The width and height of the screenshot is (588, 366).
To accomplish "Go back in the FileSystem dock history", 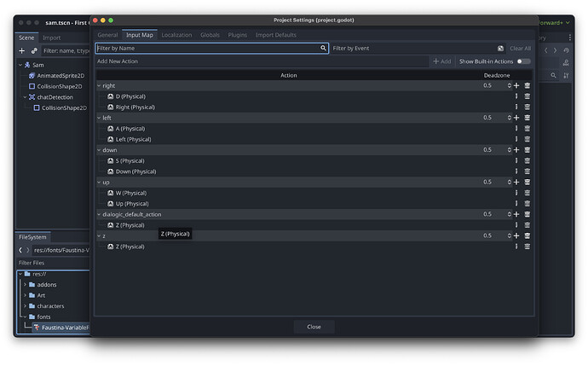I will click(x=20, y=250).
